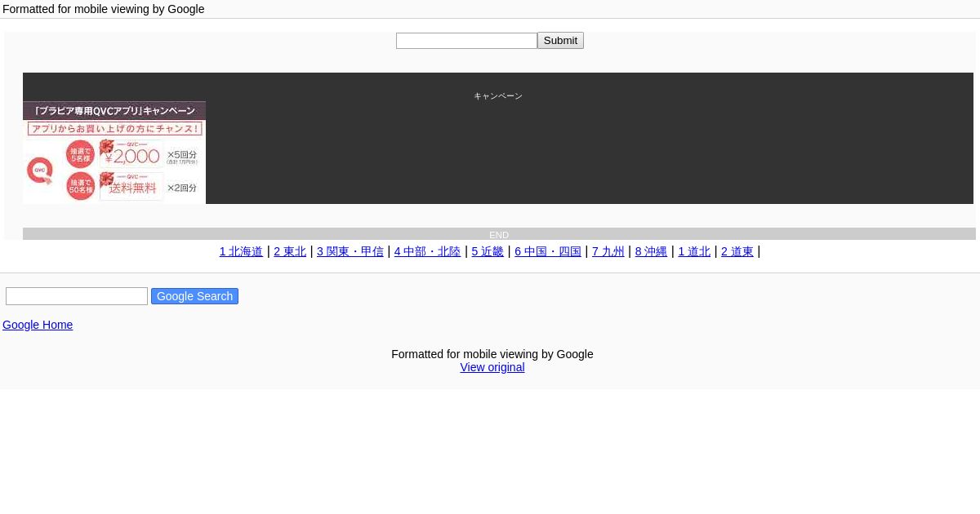The width and height of the screenshot is (980, 514).
Task: Click the END label bar
Action: (x=499, y=234)
